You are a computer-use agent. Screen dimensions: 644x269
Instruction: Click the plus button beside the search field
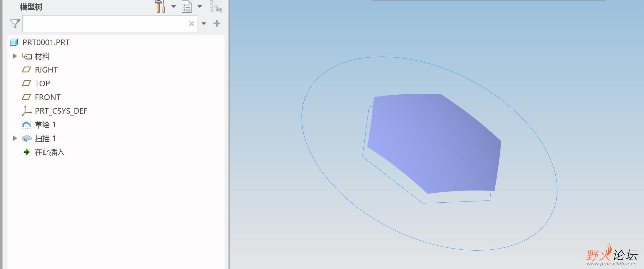coord(217,23)
